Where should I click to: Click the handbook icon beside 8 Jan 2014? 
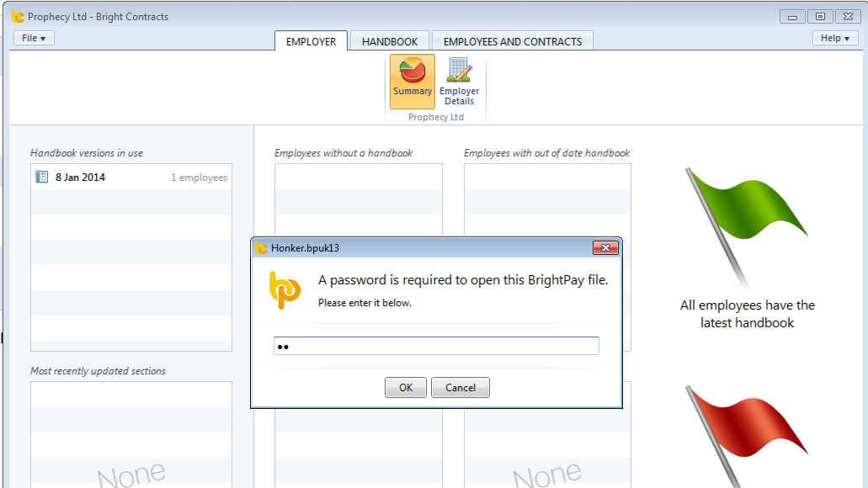(41, 177)
